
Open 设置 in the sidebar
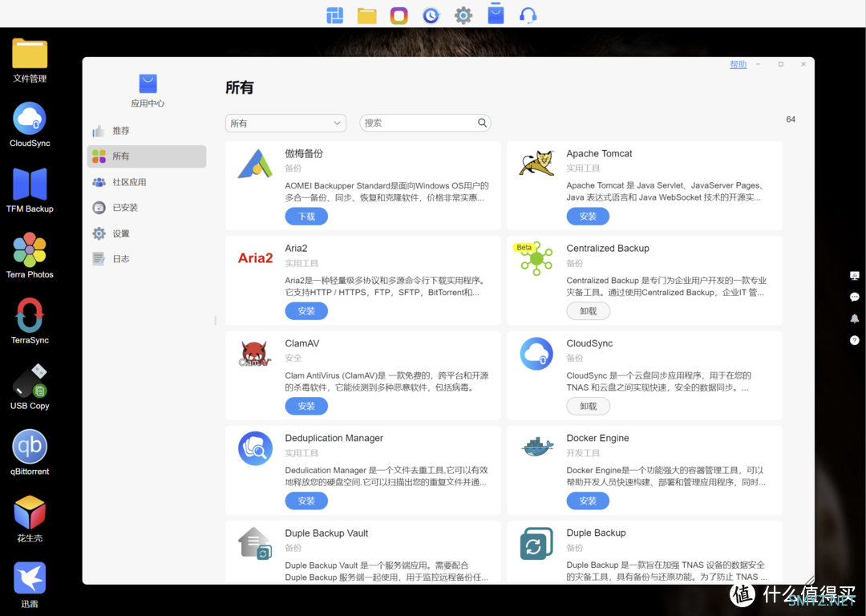pos(147,233)
